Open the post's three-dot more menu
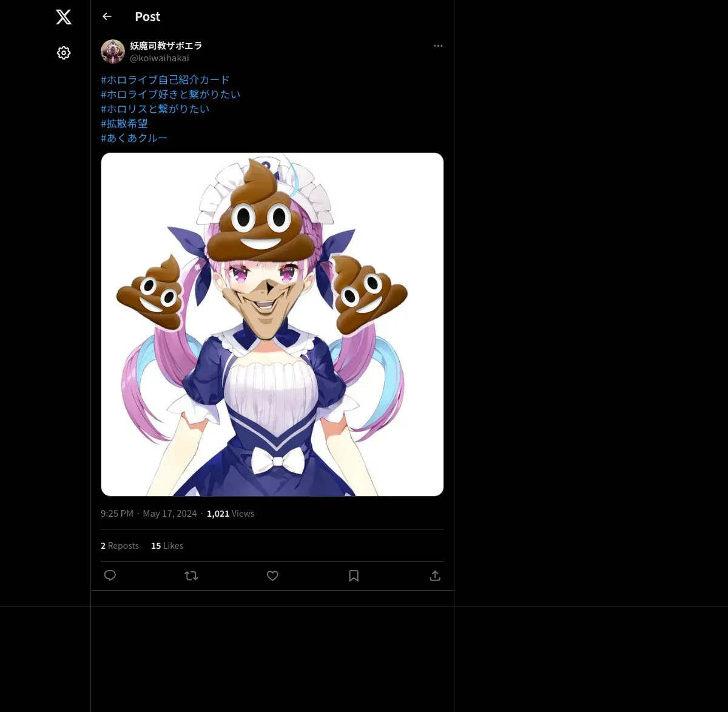 click(438, 45)
